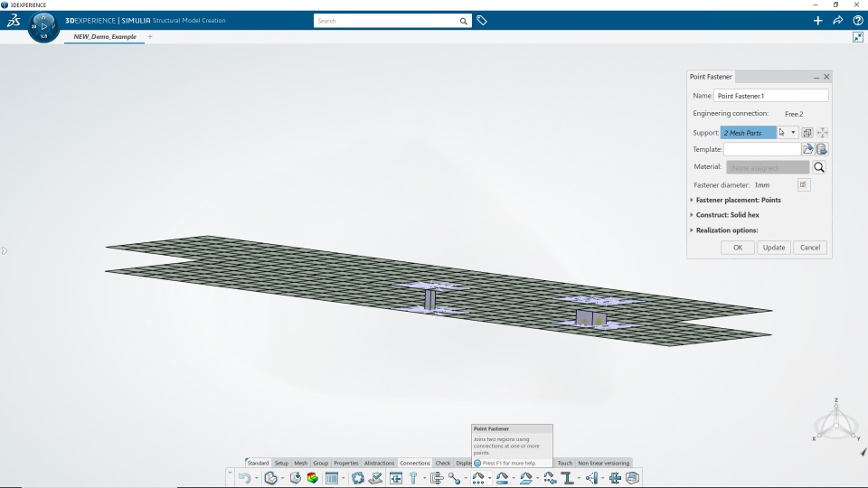868x488 pixels.
Task: Click the tag icon beside the search box
Action: pyautogui.click(x=482, y=21)
